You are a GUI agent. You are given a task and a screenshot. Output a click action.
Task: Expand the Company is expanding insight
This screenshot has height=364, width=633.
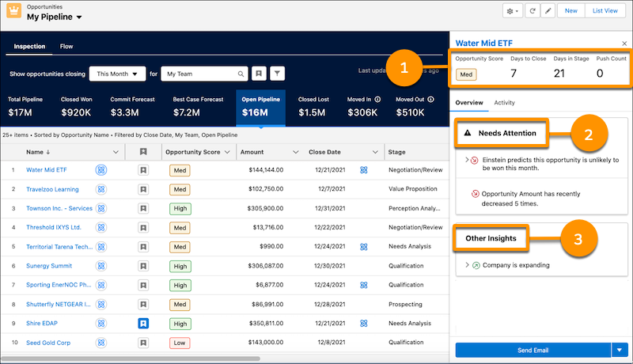[x=467, y=265]
